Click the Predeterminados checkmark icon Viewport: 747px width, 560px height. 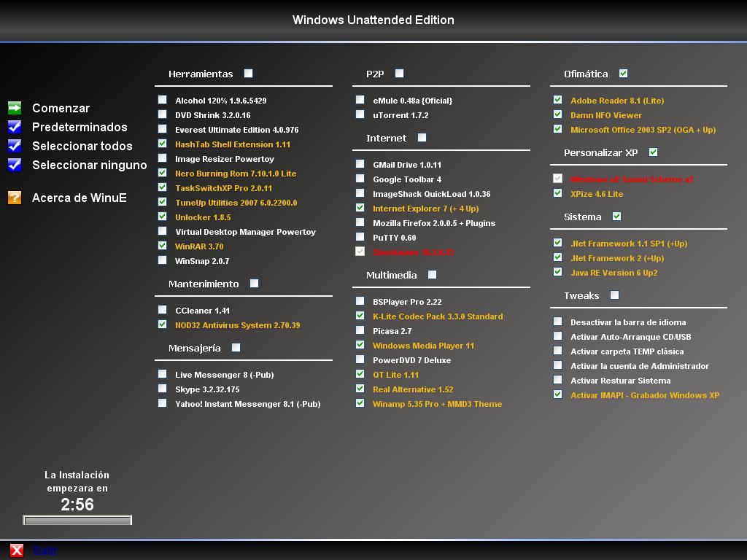pyautogui.click(x=14, y=127)
